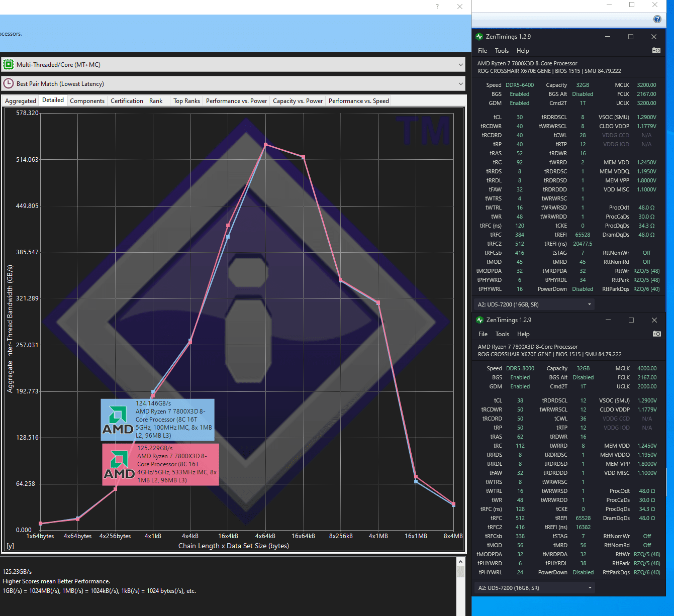Click DDR5-6400 speed value in upper ZenTimings

tap(519, 85)
